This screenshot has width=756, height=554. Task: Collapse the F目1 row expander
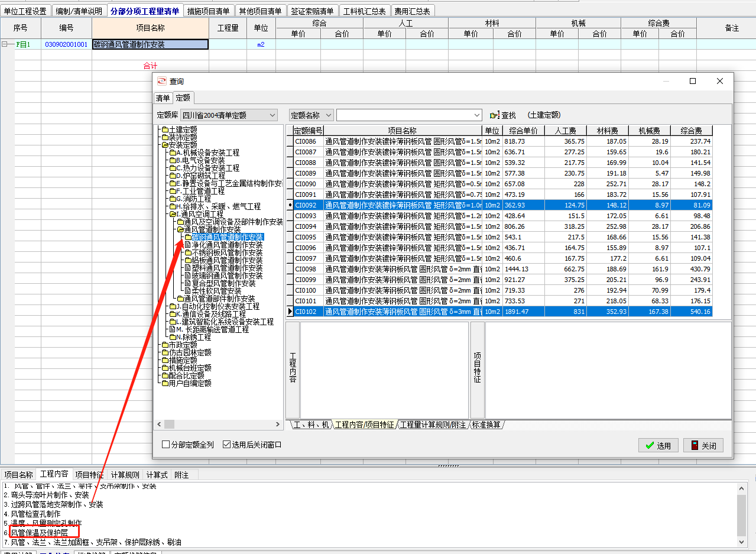coord(4,44)
